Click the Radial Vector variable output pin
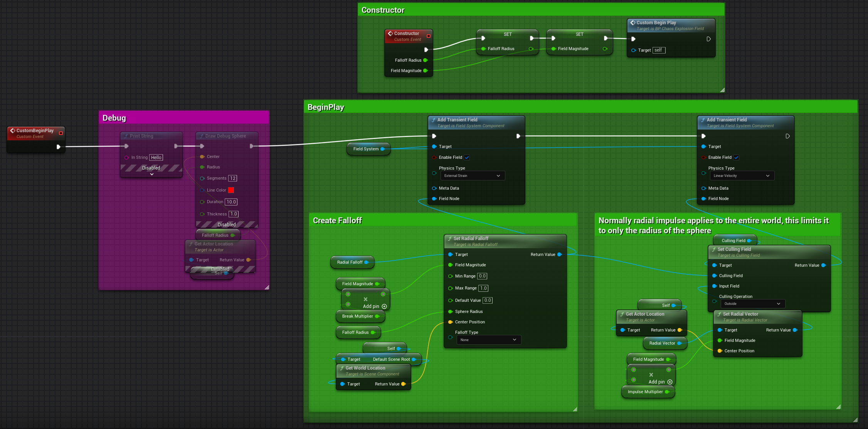868x429 pixels. [x=679, y=343]
